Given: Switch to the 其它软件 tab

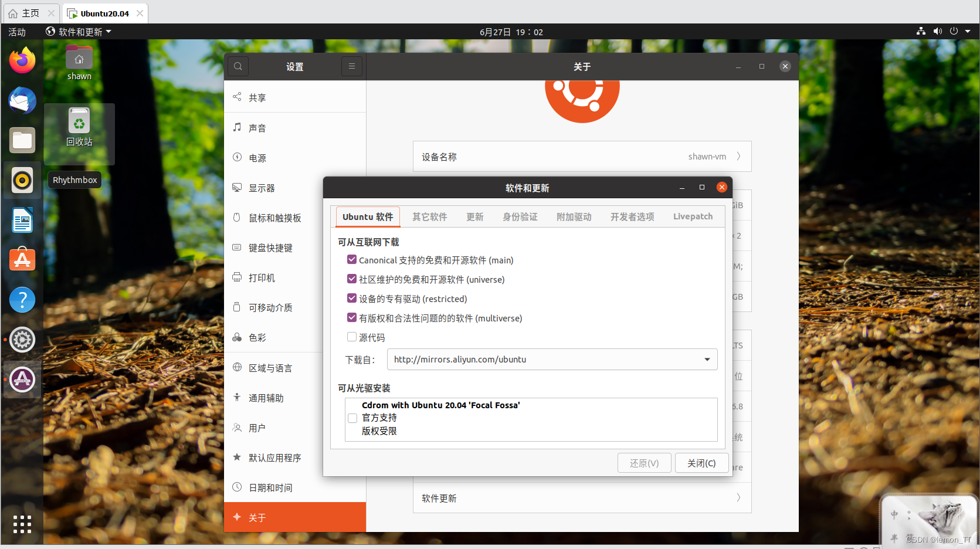Looking at the screenshot, I should pos(429,217).
